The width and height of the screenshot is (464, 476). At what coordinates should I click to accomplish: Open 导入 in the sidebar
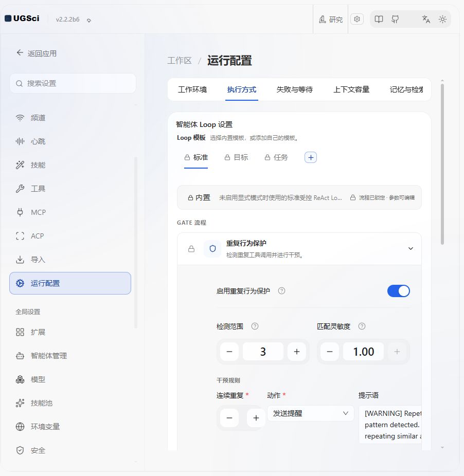point(70,260)
